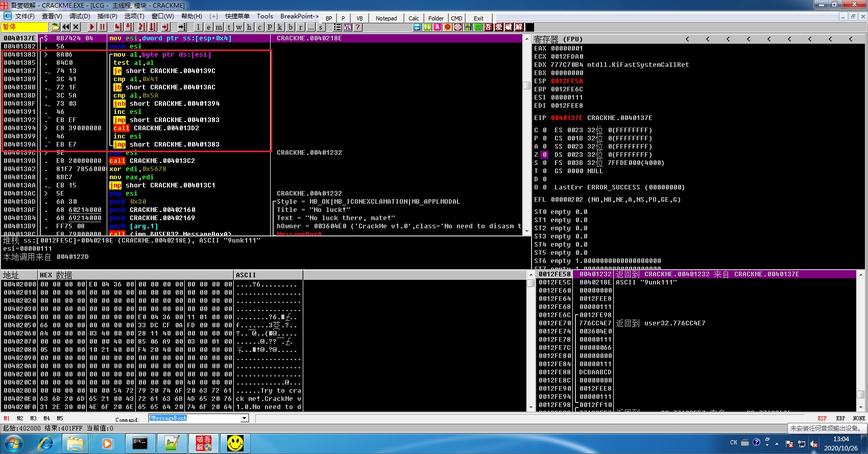
Task: Click the red Run program arrow
Action: [x=92, y=27]
